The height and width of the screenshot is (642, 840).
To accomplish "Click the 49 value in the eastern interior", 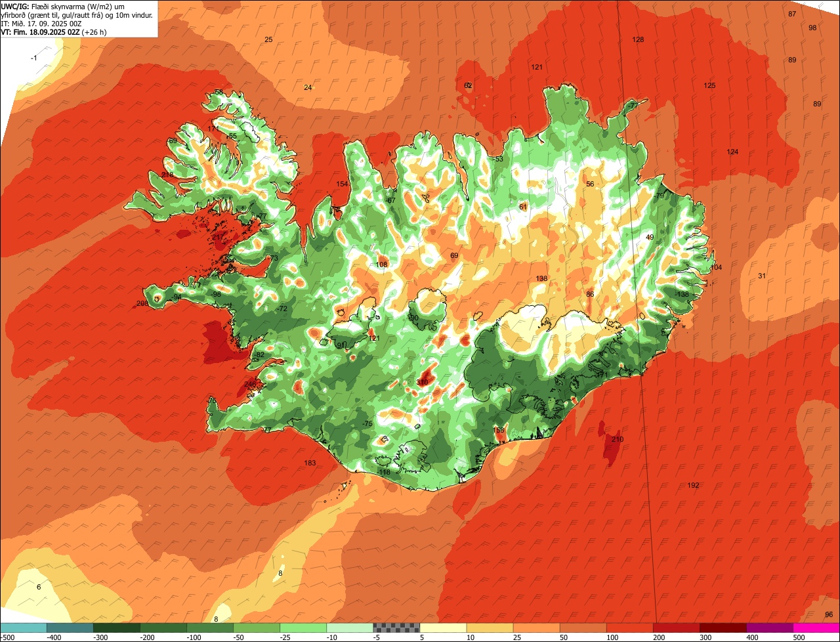I will coord(650,237).
